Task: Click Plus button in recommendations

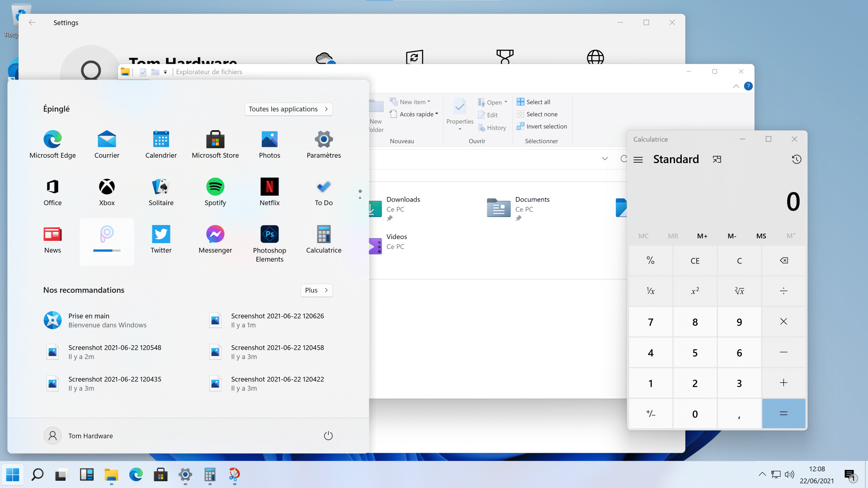Action: click(316, 290)
